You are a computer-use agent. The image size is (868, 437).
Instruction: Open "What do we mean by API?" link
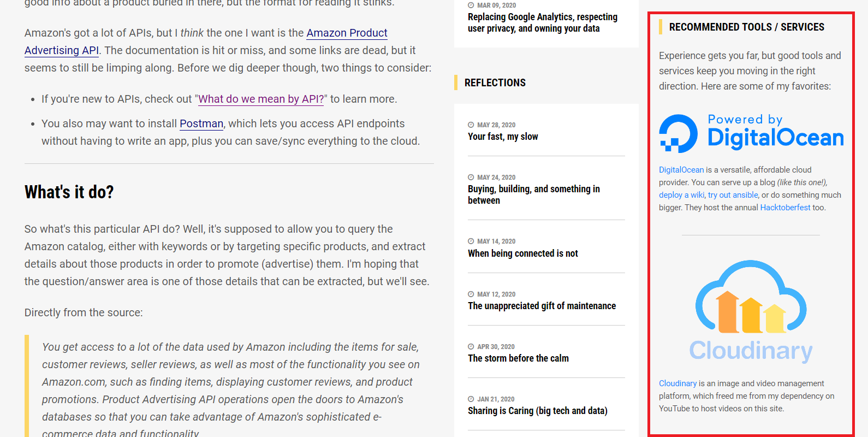pyautogui.click(x=261, y=99)
